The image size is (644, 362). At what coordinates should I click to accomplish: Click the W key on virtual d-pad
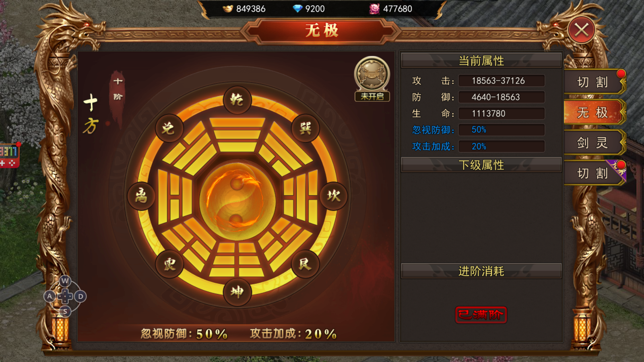pos(65,281)
